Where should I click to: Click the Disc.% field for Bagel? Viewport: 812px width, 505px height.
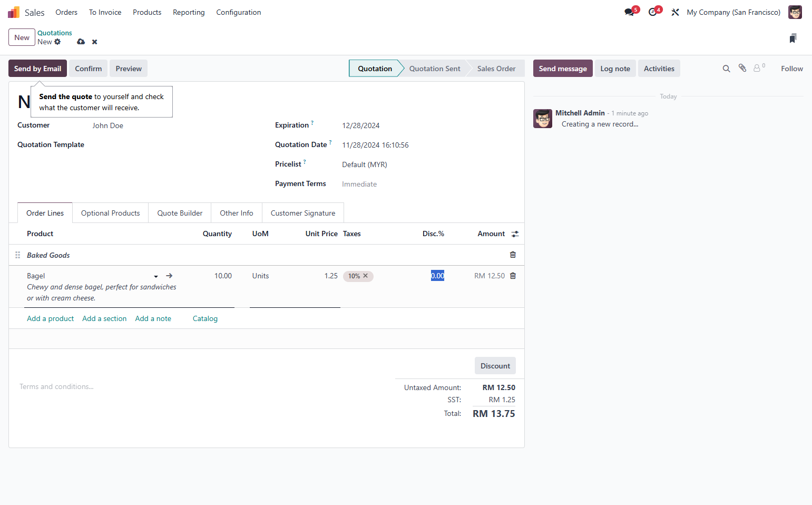click(437, 276)
